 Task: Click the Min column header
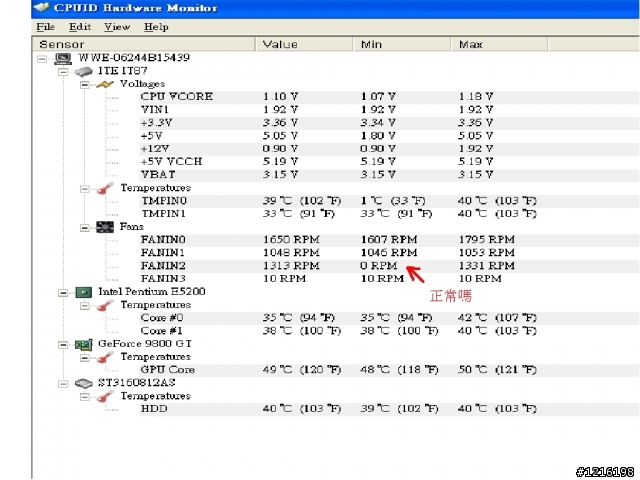point(402,44)
